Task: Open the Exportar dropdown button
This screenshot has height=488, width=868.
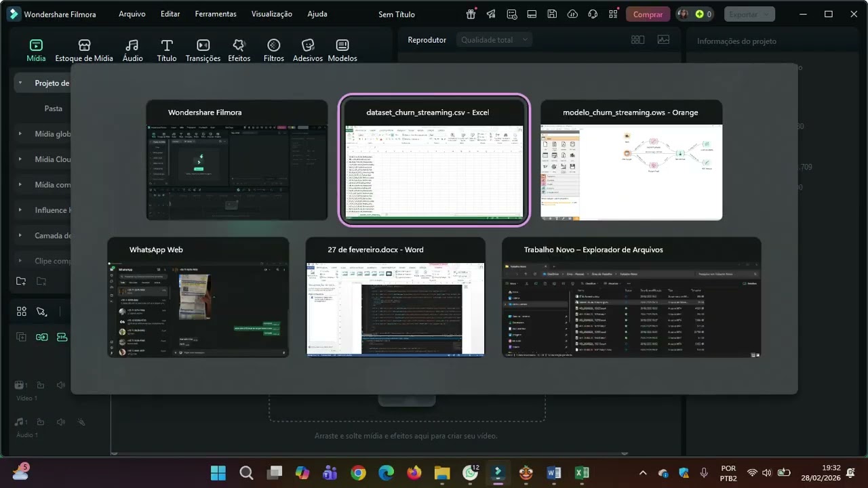Action: coord(749,14)
